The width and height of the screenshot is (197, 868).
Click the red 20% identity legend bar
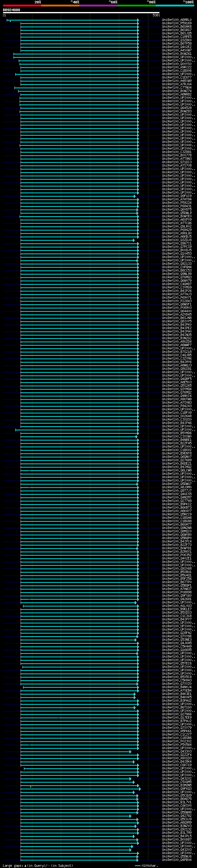point(22,6)
